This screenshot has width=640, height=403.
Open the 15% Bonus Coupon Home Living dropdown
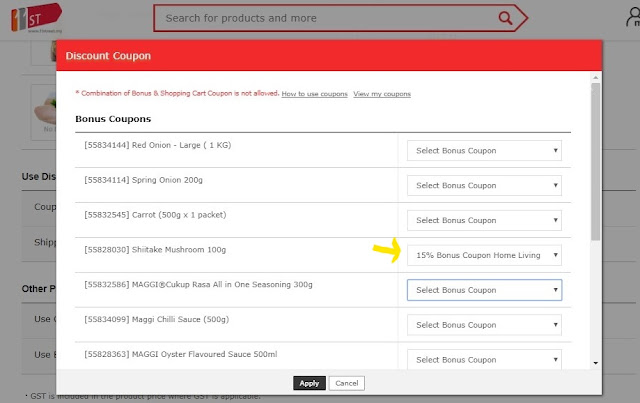(484, 255)
